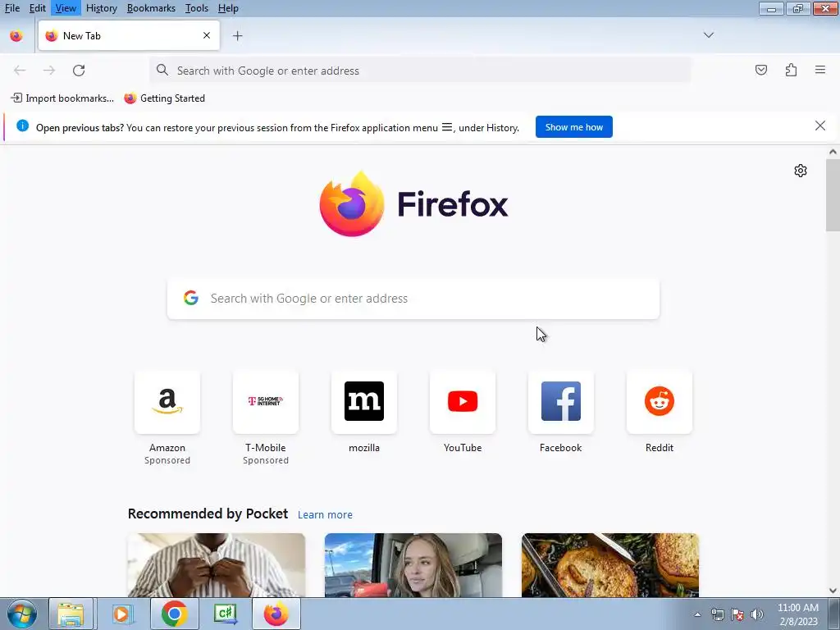Open the Help menu

(x=228, y=8)
